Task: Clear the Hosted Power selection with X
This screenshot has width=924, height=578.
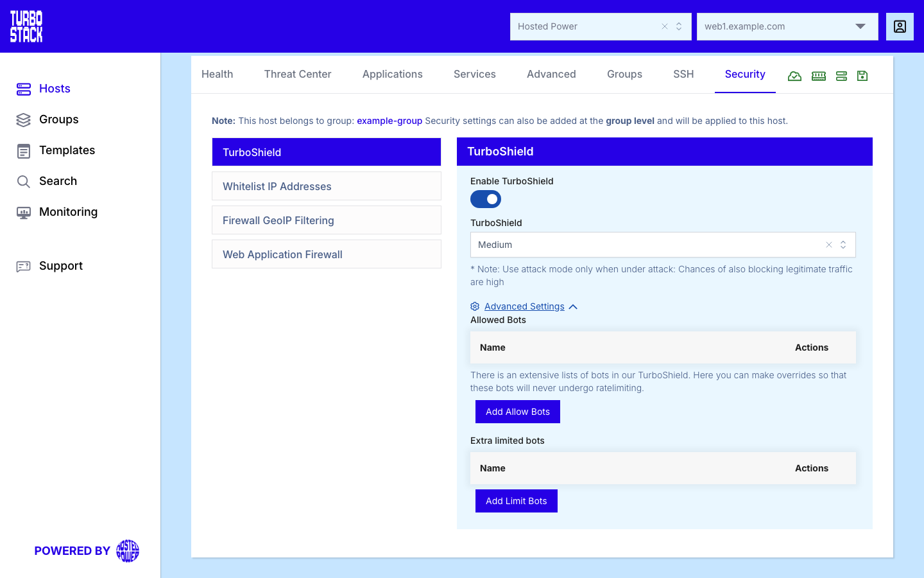Action: pos(665,26)
